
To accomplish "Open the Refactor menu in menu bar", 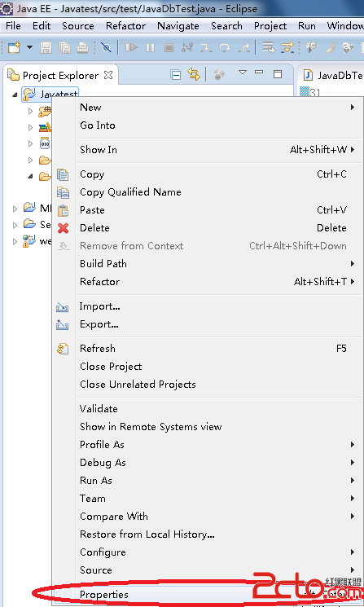I will click(125, 26).
